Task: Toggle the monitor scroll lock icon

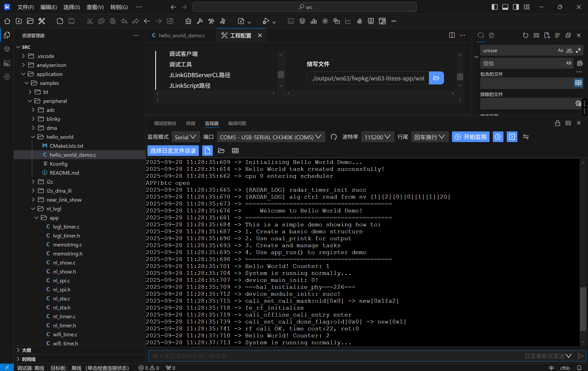Action: click(x=558, y=123)
